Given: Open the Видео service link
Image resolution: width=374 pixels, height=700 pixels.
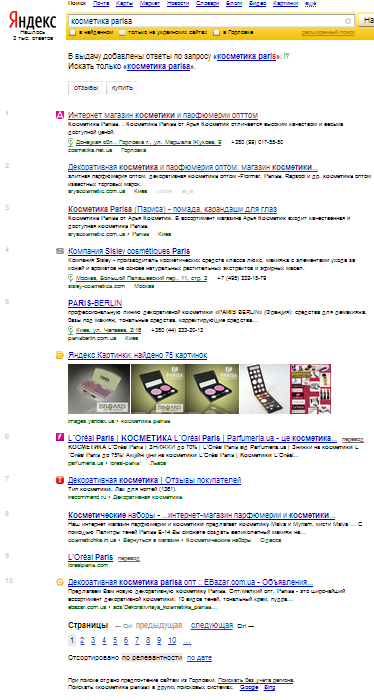Looking at the screenshot, I should [257, 3].
